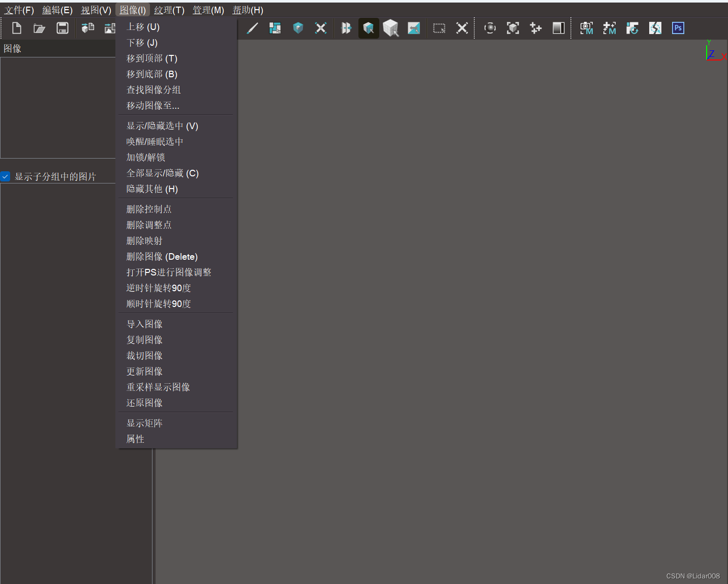Click the save disk icon
The image size is (728, 584).
(63, 28)
